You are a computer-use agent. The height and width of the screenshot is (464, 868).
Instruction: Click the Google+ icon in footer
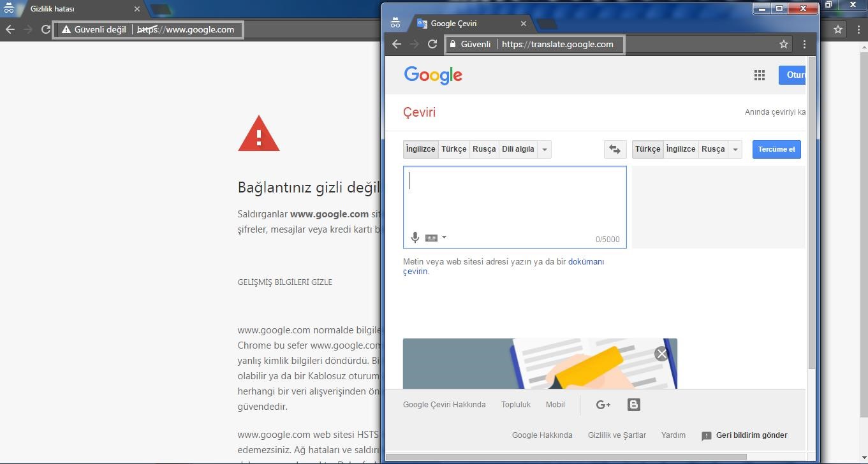(x=603, y=405)
